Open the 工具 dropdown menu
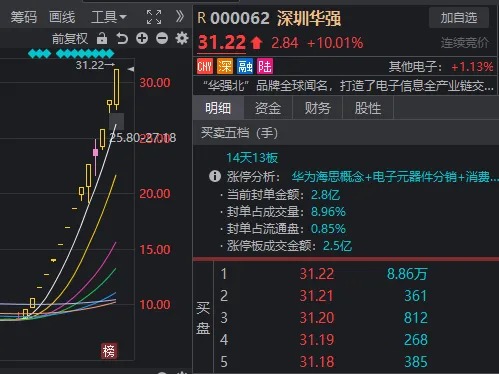Viewport: 499px width, 374px height. tap(109, 17)
